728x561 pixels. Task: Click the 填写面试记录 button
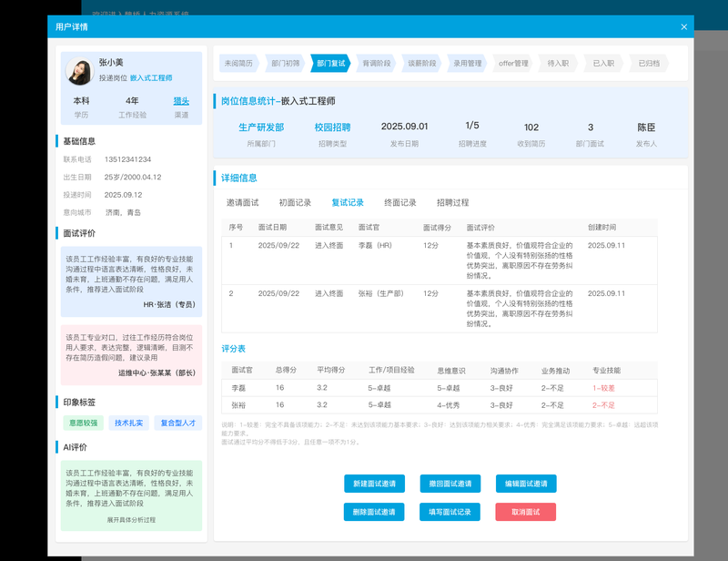450,512
